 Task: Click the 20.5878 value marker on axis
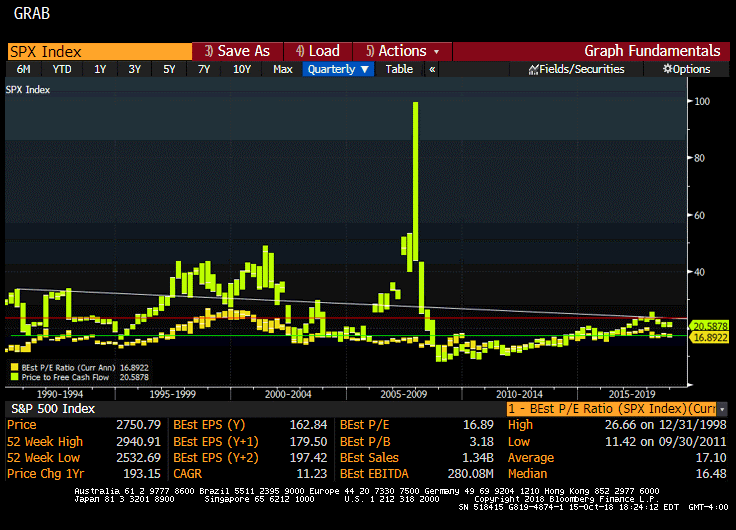tap(709, 326)
